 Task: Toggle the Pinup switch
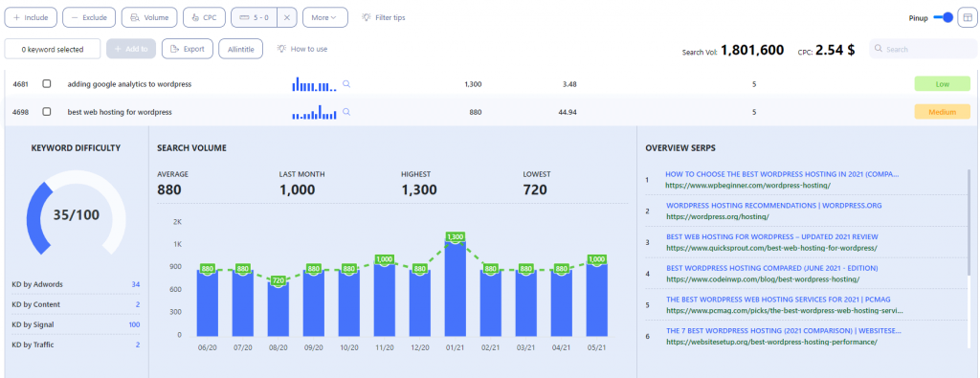pos(943,17)
